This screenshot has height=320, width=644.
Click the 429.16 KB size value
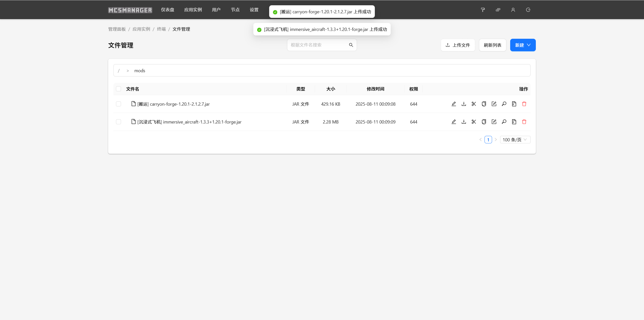point(331,104)
